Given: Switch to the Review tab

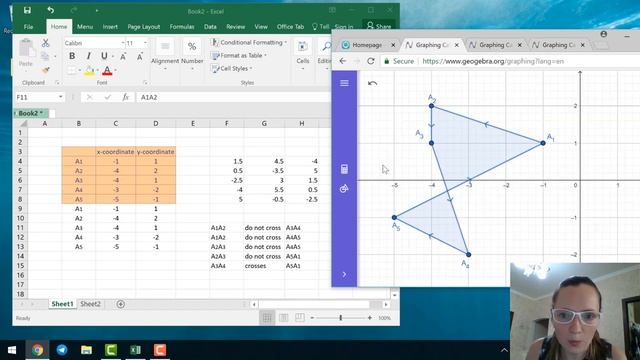Looking at the screenshot, I should coord(236,27).
